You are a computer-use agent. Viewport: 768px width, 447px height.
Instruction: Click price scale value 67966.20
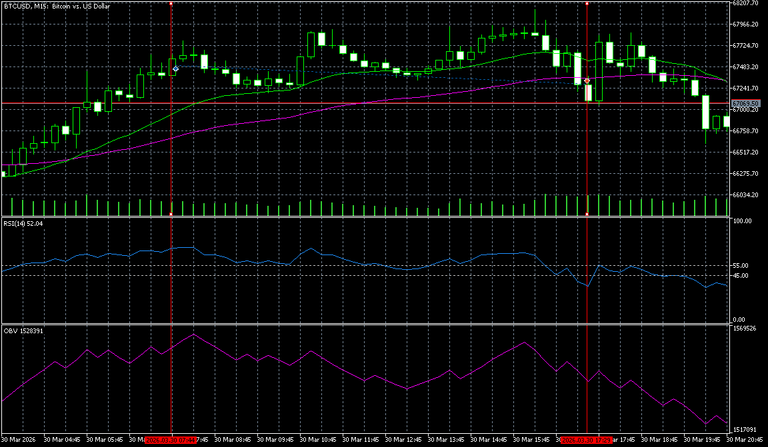[x=745, y=24]
